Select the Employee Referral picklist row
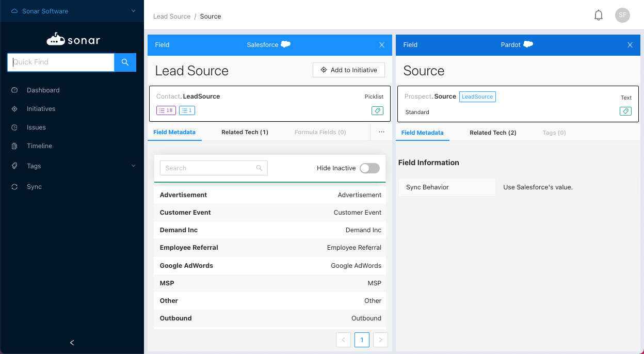Screen dimensions: 644x354 [270, 248]
